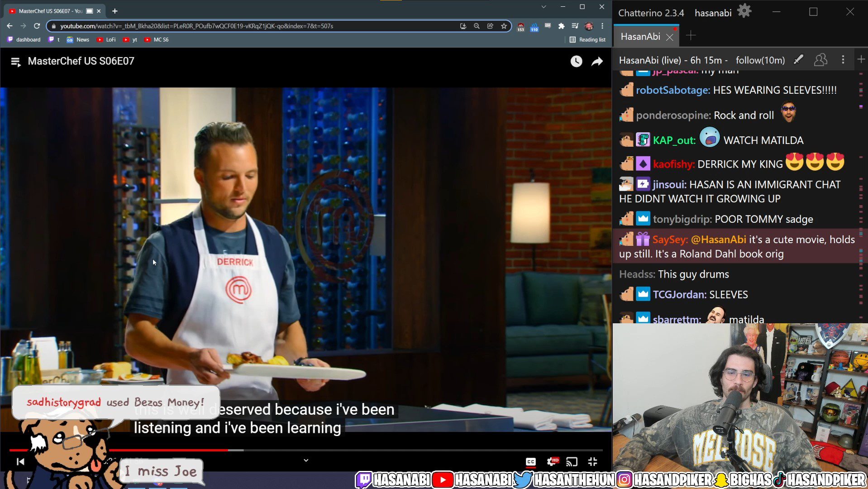Click the HasanAbi (live) split header
868x489 pixels.
[702, 60]
